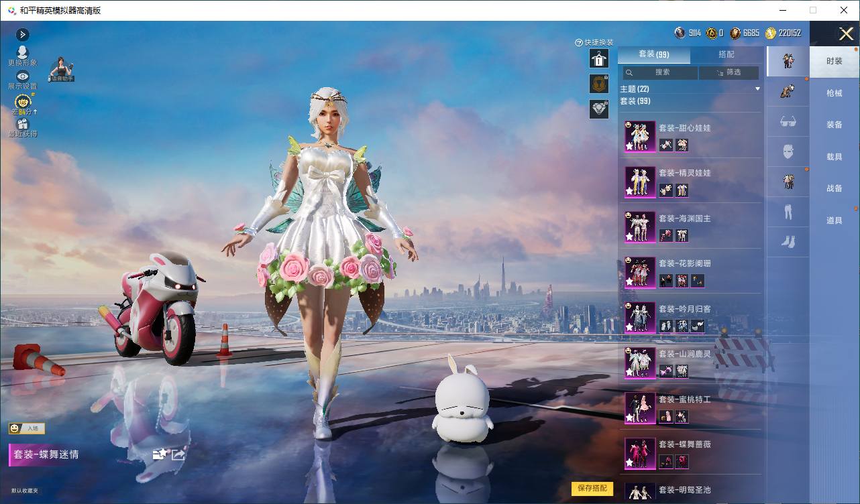The height and width of the screenshot is (504, 860).
Task: Select the hanger quick-outfit slot 1
Action: tap(598, 58)
